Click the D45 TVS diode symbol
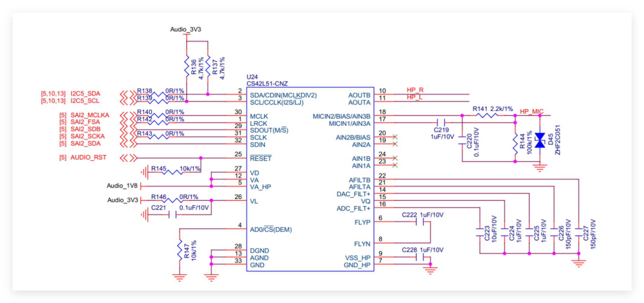The image size is (644, 303). (x=540, y=140)
